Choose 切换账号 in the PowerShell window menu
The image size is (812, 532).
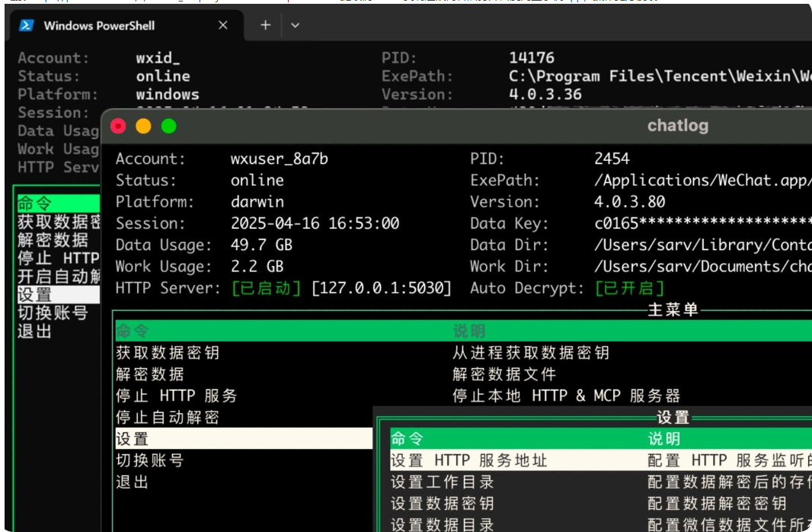pos(53,312)
